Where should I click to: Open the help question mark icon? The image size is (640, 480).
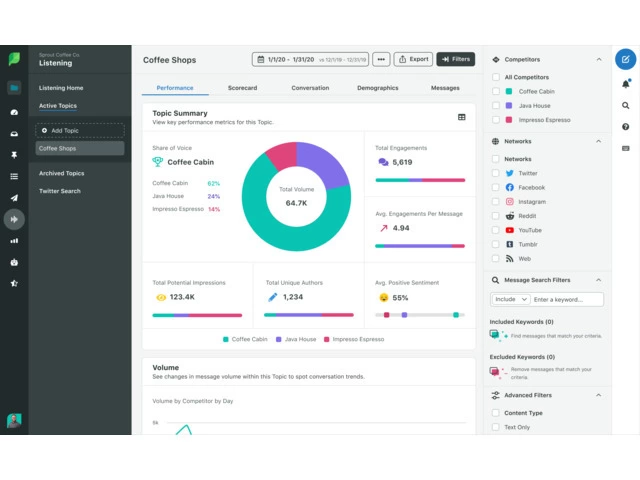[625, 127]
